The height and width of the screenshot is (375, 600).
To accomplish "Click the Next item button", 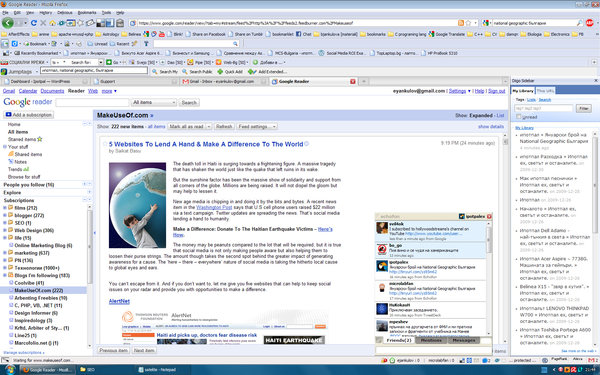I will tap(144, 350).
